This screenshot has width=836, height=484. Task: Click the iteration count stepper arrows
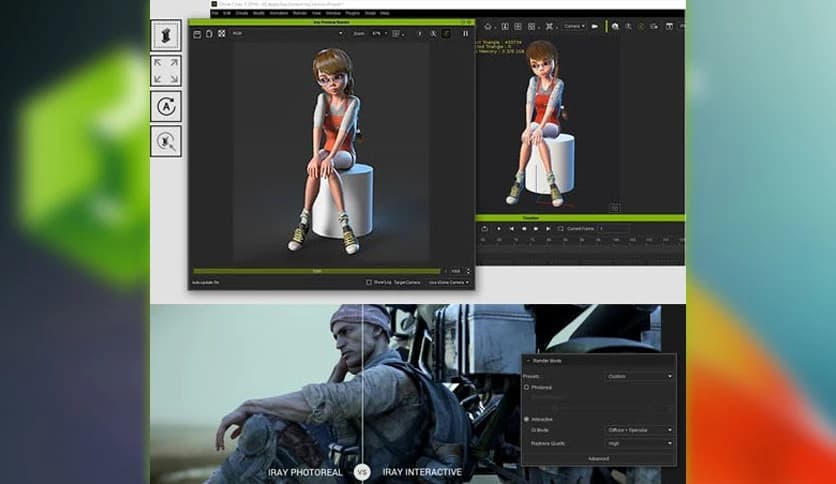[469, 271]
